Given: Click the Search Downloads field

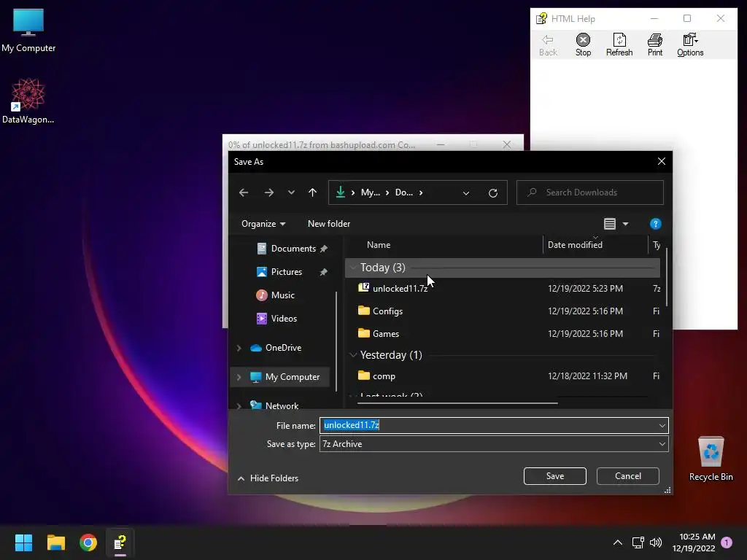Looking at the screenshot, I should tap(589, 192).
